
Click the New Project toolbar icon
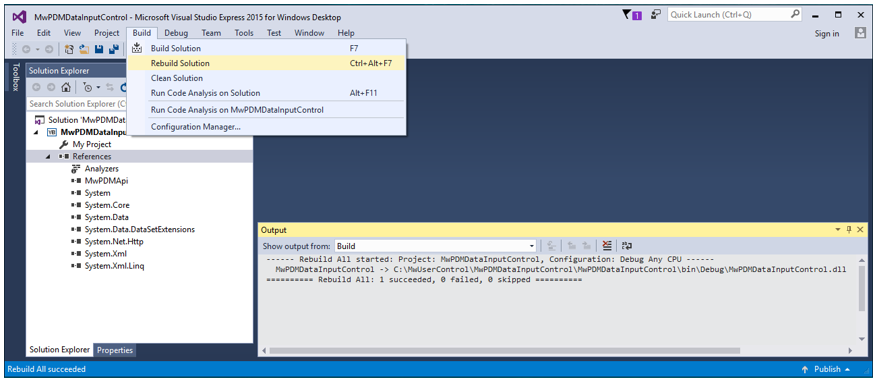coord(69,49)
